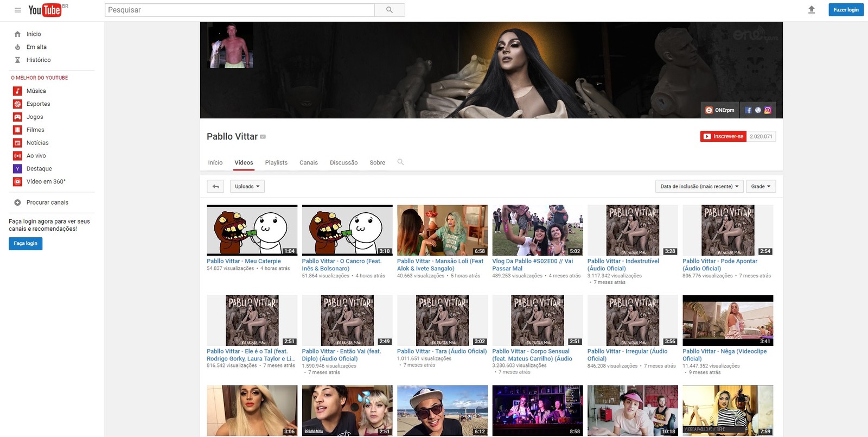
Task: Click the search magnifier button
Action: pos(390,10)
